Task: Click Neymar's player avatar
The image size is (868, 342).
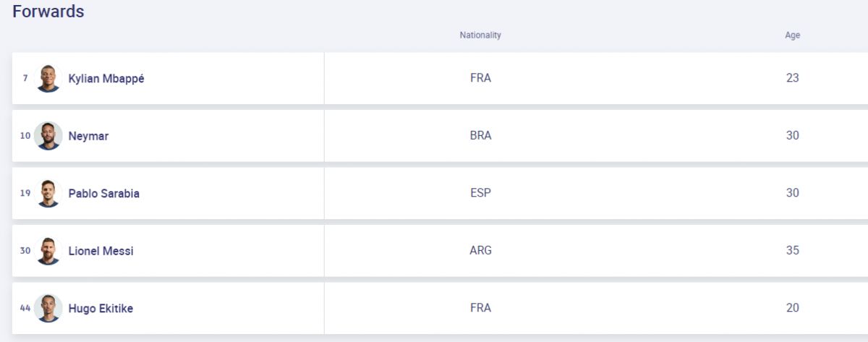Action: (48, 136)
